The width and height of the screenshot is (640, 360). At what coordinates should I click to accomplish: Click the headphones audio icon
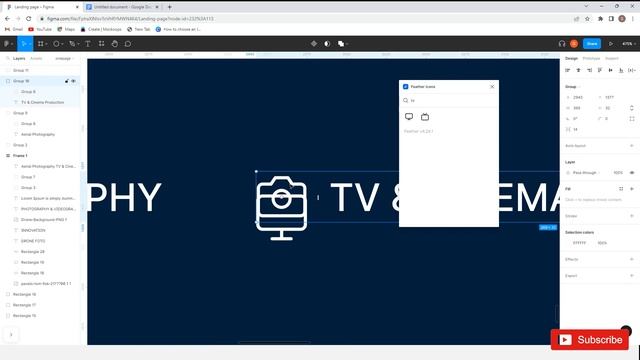[562, 44]
